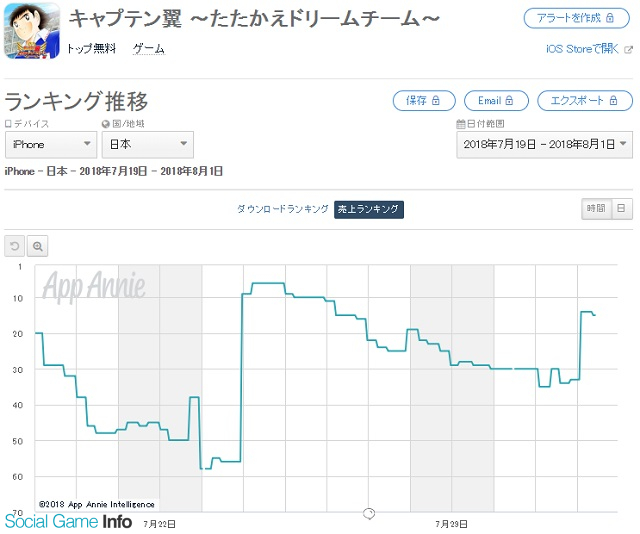The height and width of the screenshot is (534, 640).
Task: Click the アラートを作成 button
Action: coord(578,18)
